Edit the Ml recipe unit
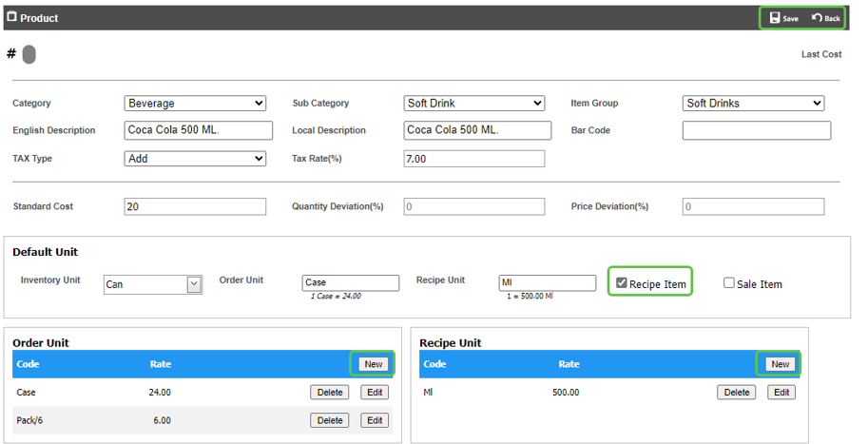The image size is (868, 444). pos(781,392)
